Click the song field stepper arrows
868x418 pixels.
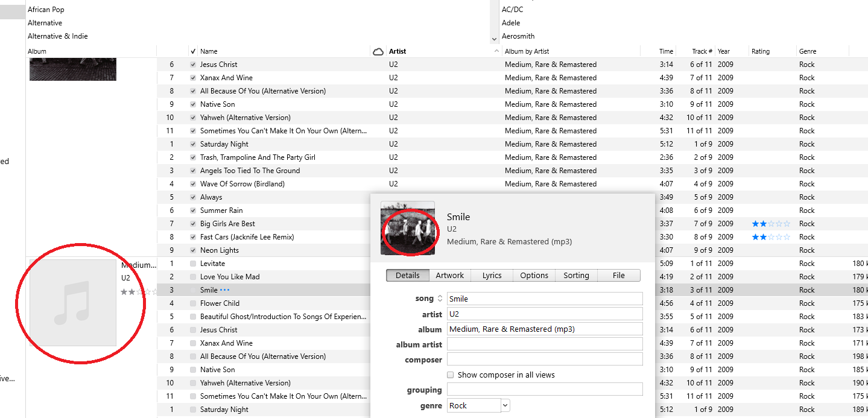click(440, 299)
